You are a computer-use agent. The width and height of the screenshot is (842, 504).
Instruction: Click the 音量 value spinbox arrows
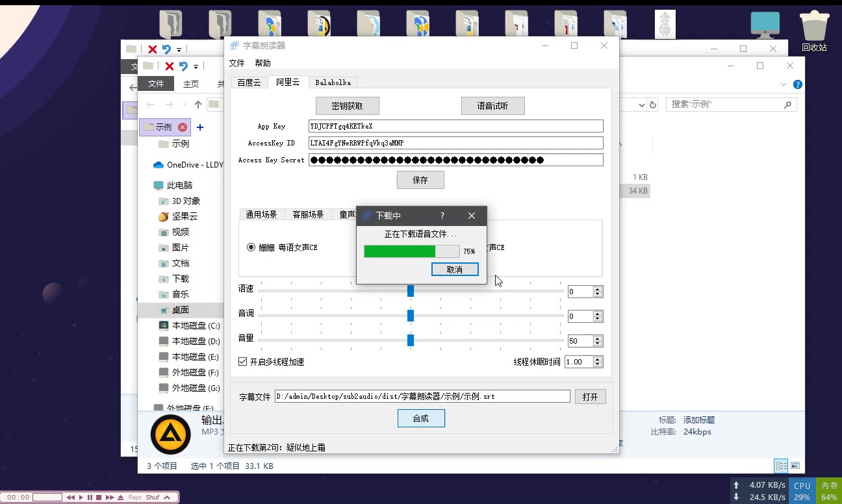click(x=598, y=341)
